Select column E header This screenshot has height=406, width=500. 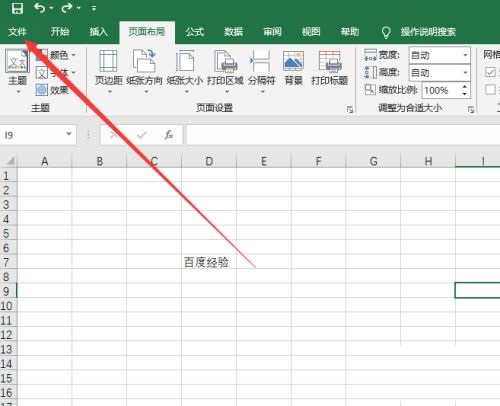pyautogui.click(x=264, y=161)
